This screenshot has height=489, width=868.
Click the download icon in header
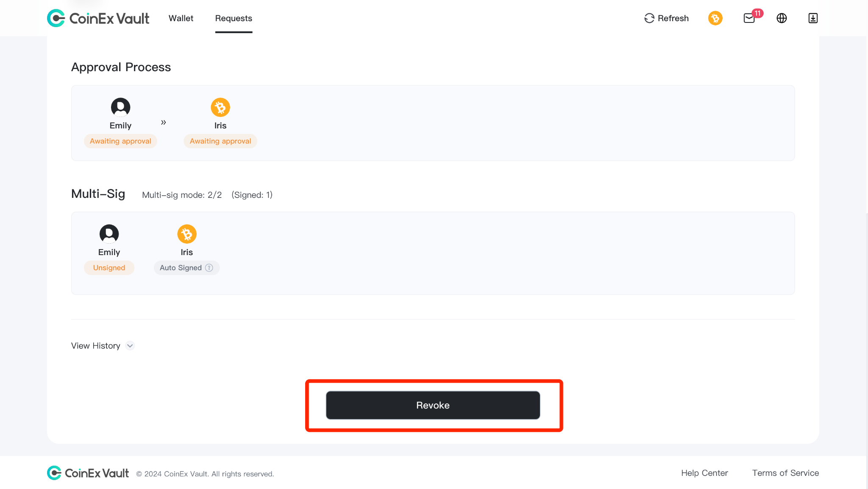click(813, 18)
